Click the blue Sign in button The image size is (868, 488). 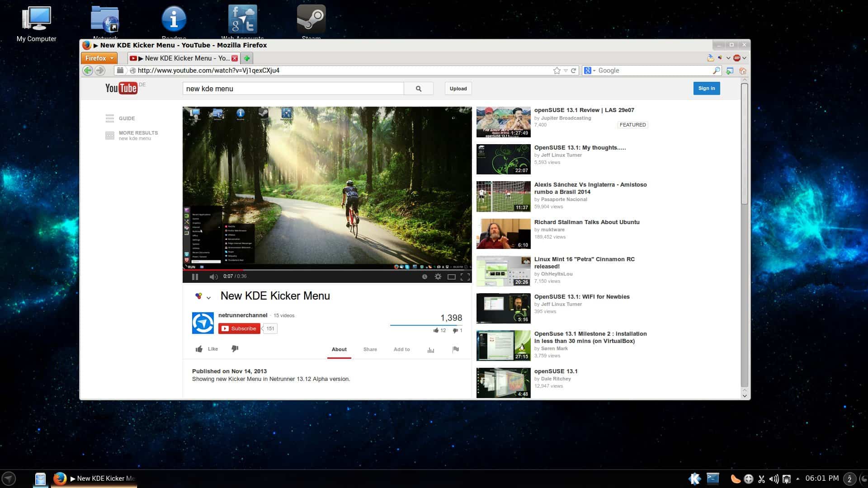coord(706,88)
